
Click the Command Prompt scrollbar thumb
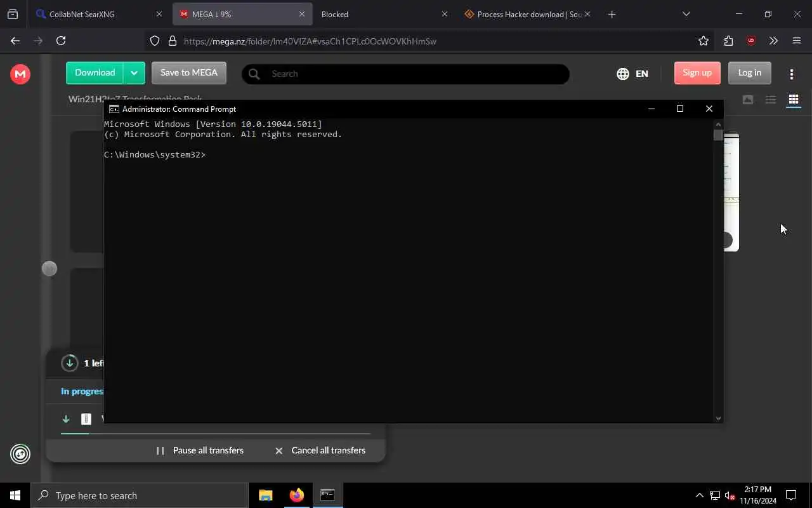[x=718, y=135]
